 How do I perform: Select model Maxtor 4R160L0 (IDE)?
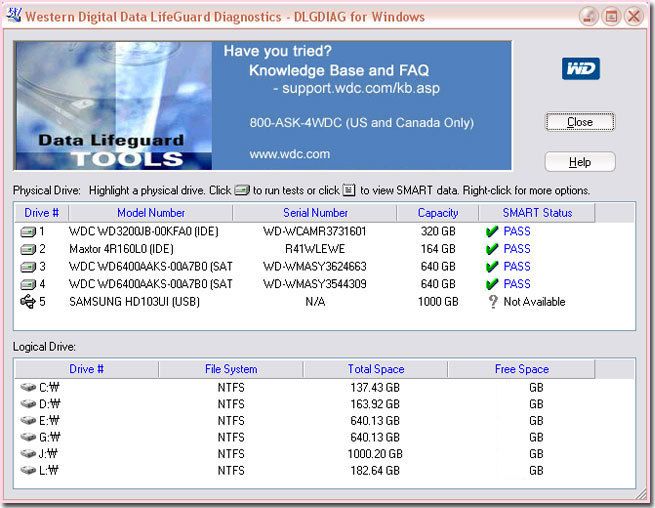tap(121, 249)
